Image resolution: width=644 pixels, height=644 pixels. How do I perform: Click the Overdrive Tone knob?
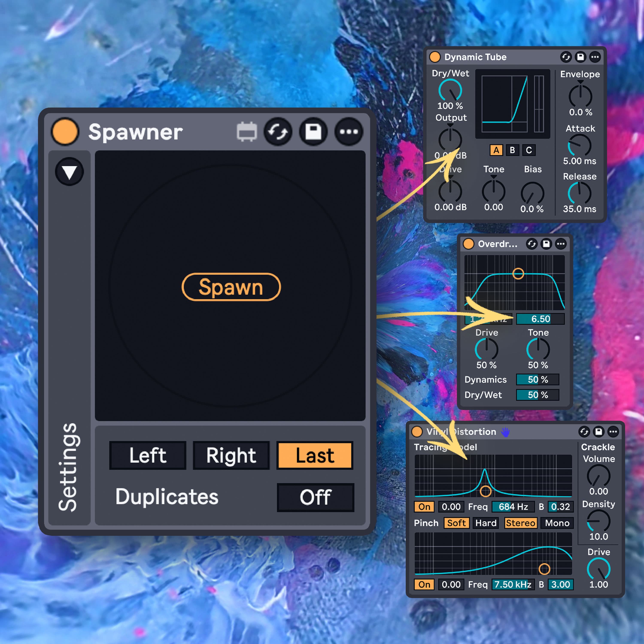[x=538, y=349]
